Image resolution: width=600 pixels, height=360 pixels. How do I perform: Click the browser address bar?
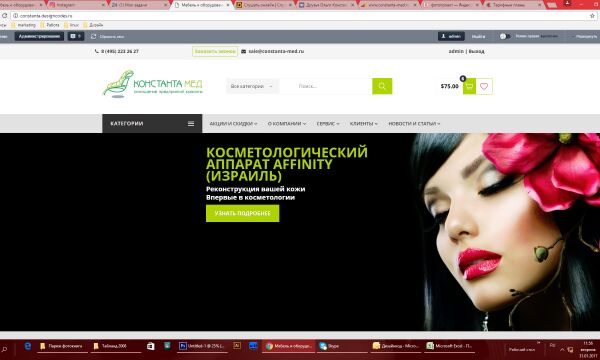pos(302,16)
